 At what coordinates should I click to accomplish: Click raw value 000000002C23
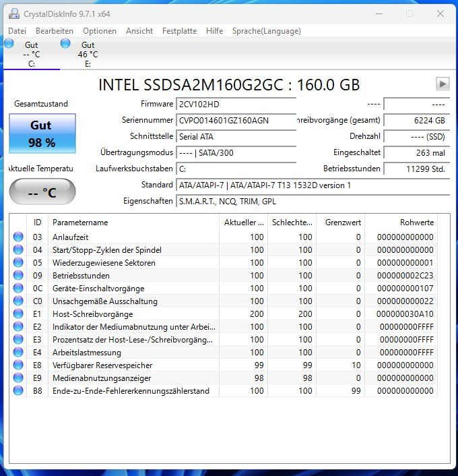click(x=405, y=275)
